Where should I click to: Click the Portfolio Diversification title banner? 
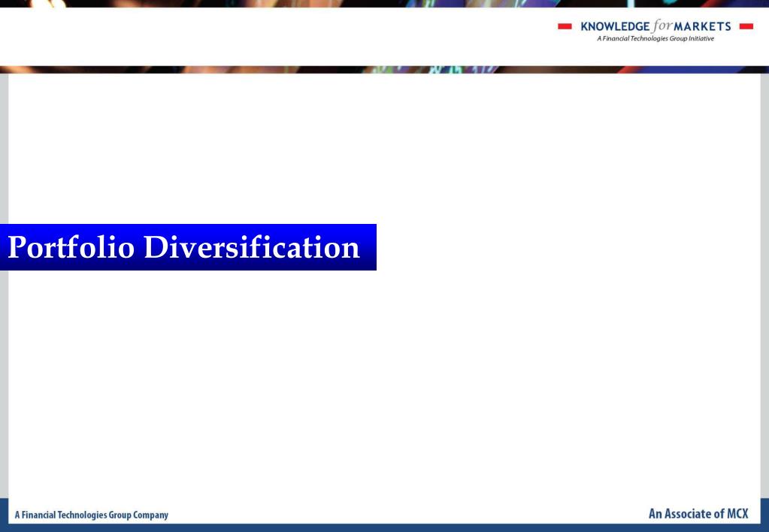pyautogui.click(x=189, y=247)
